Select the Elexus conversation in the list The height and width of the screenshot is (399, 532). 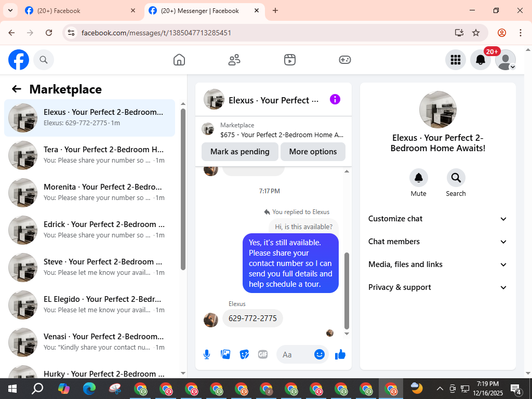(89, 118)
